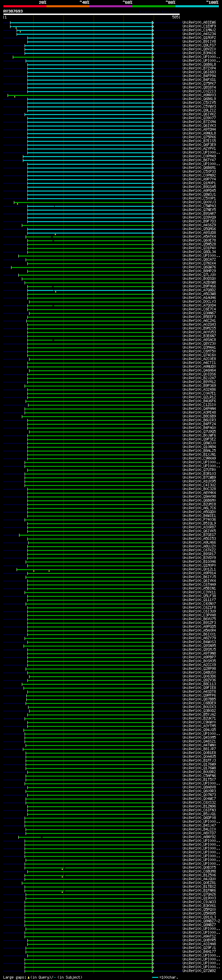Screen dimensions: 222x980
Task: Select the hit UniRef100_C5YWV3
Action: click(199, 106)
